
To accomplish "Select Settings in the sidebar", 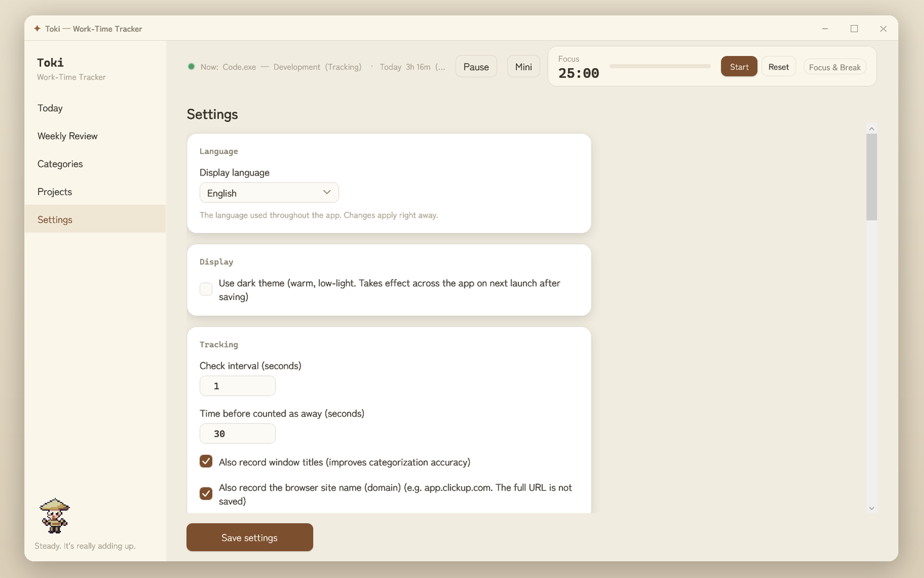I will [95, 220].
